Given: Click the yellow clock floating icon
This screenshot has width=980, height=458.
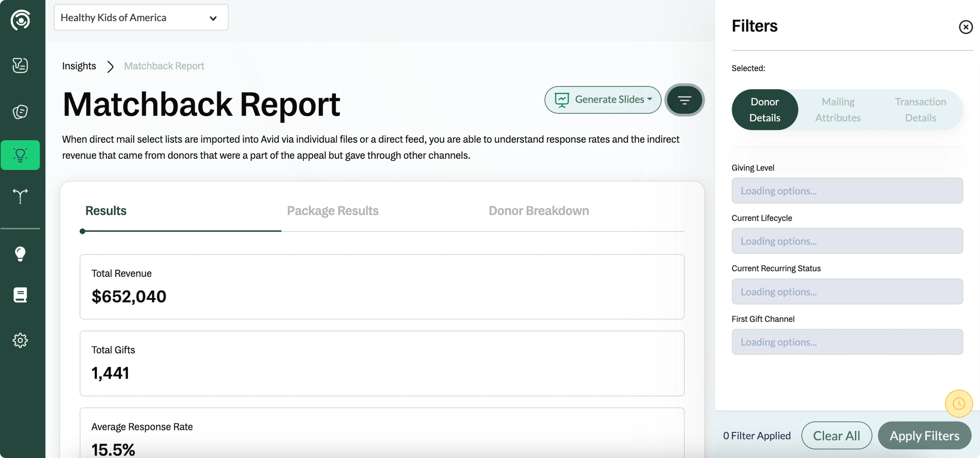Looking at the screenshot, I should coord(958,403).
